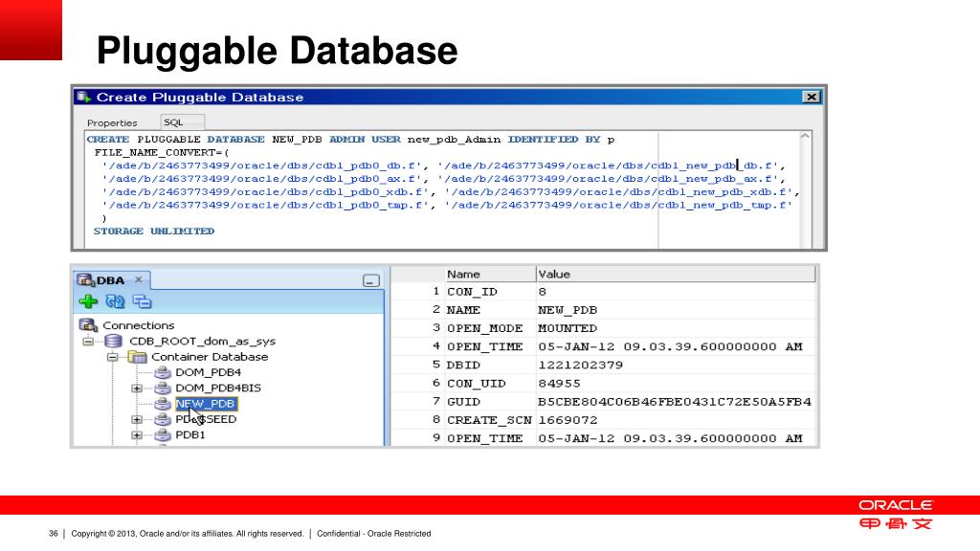Click the CDB_ROOT_dom_as_sys database icon

[113, 341]
